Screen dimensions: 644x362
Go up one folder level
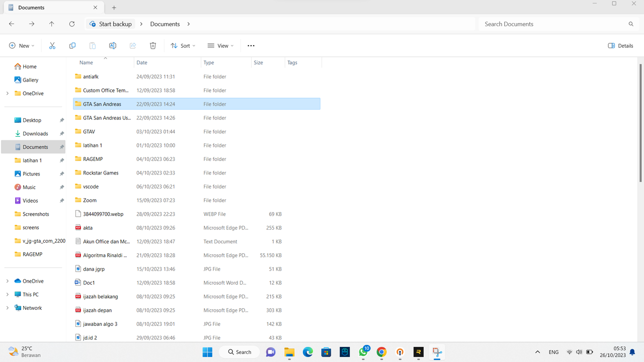tap(52, 24)
